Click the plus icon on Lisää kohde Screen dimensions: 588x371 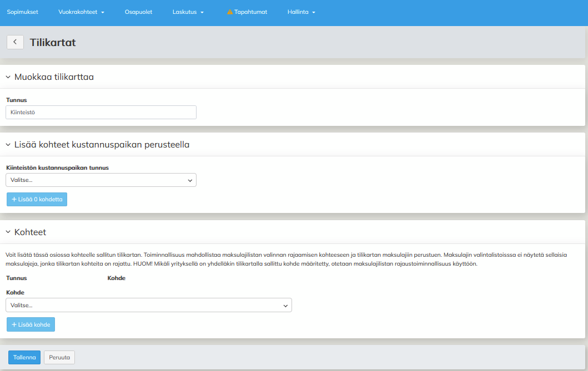point(14,324)
